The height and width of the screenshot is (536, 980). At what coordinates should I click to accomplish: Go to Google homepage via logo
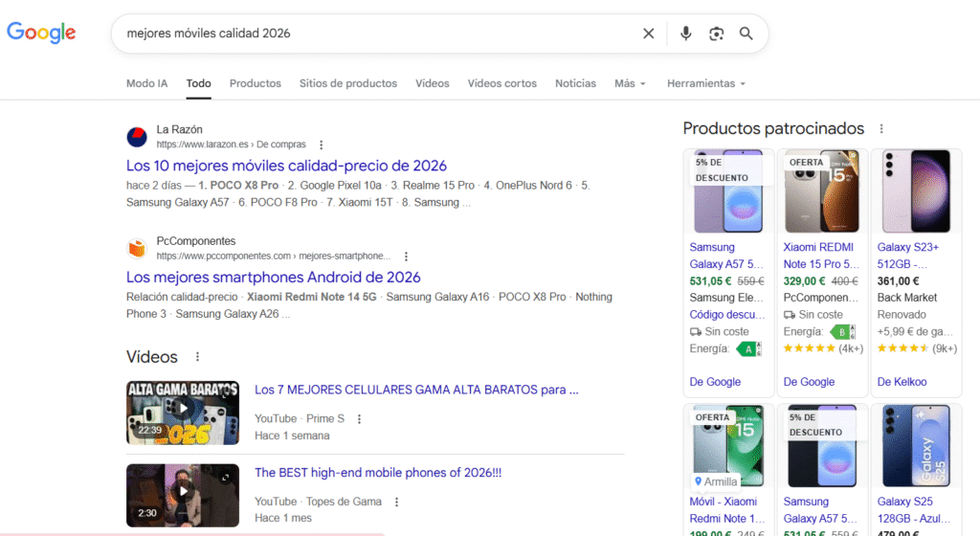click(41, 33)
